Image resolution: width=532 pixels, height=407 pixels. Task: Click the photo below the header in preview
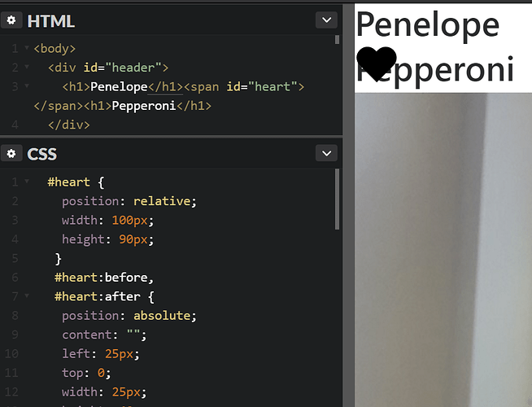[x=443, y=250]
